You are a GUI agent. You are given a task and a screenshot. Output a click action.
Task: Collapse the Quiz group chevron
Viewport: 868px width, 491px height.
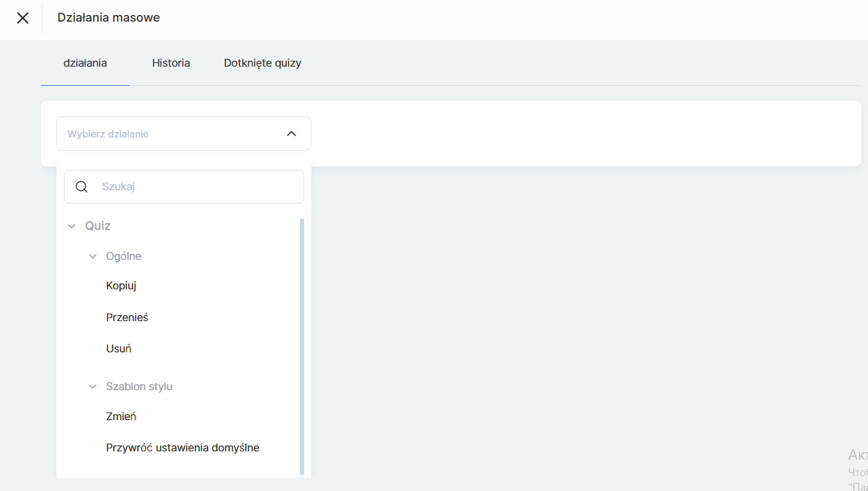(72, 226)
